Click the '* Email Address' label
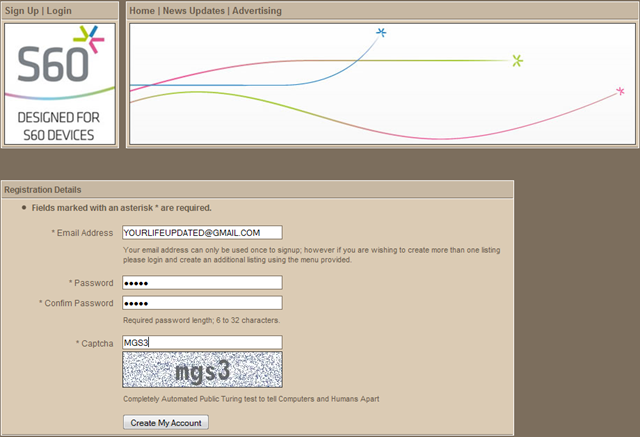The width and height of the screenshot is (640, 437). pos(82,233)
